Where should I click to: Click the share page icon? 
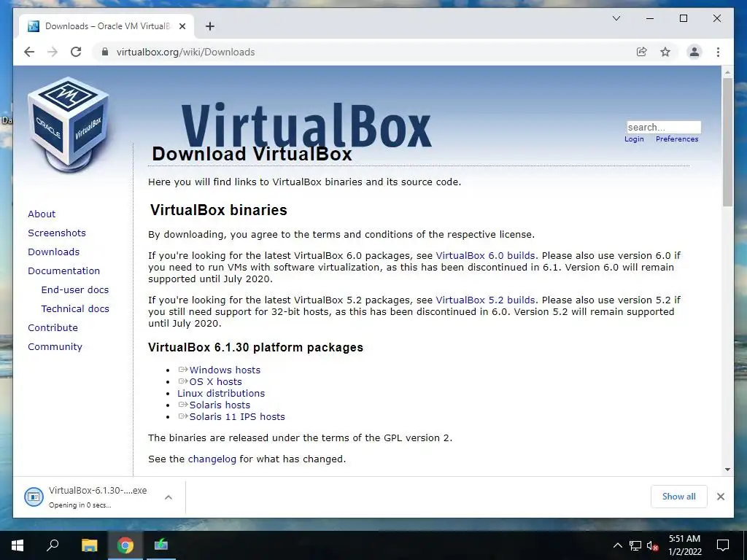pos(642,52)
